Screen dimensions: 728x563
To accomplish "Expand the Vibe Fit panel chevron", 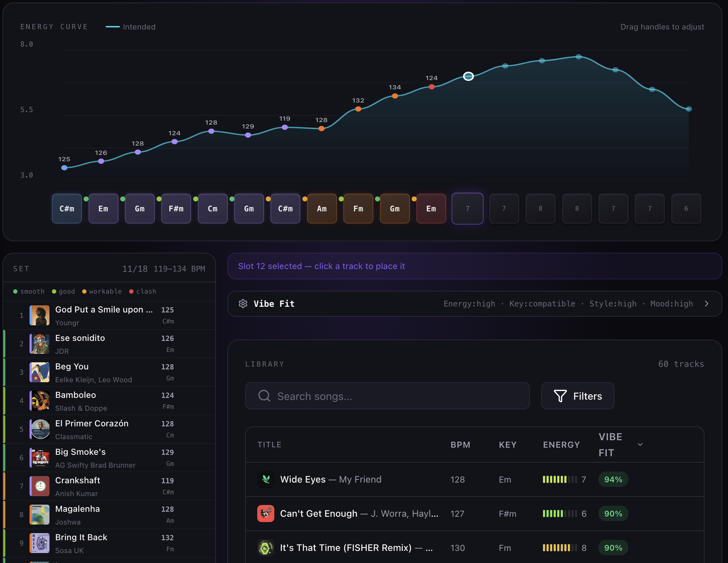I will coord(707,304).
